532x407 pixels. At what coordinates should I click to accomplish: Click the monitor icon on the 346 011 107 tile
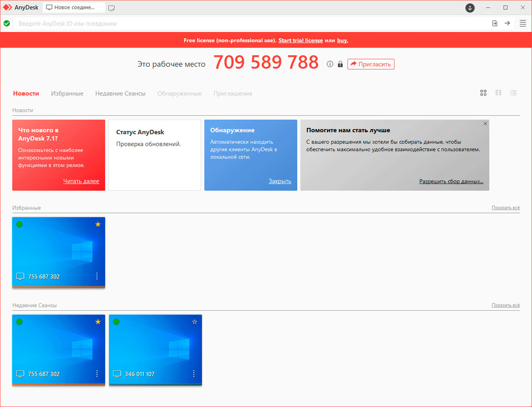(x=117, y=374)
